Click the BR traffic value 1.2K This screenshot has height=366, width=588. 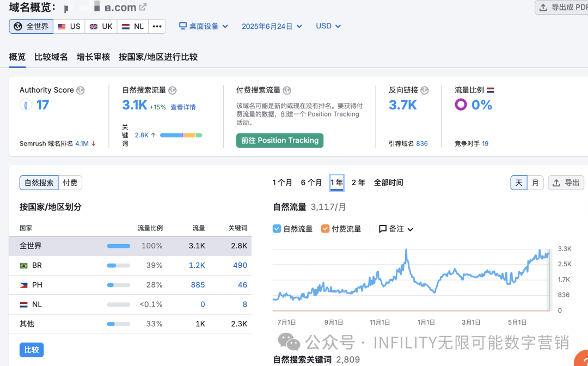coord(197,265)
